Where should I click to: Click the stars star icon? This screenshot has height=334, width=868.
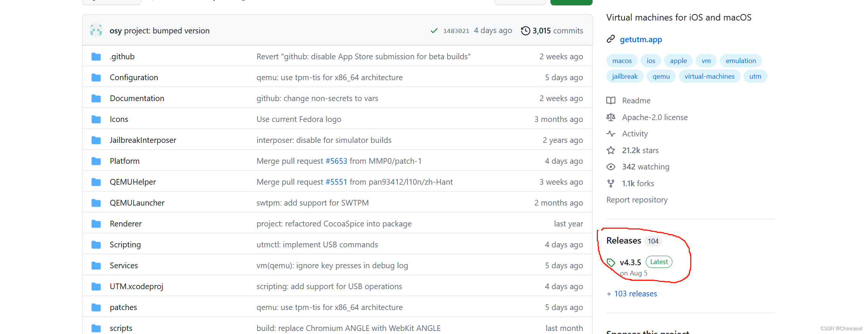pos(611,150)
